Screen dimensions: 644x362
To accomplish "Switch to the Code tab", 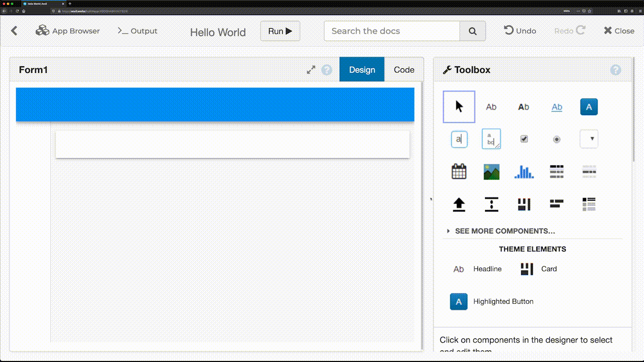I will coord(404,69).
